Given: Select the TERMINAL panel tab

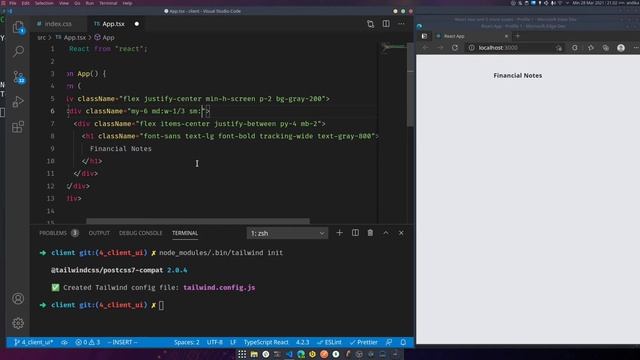Looking at the screenshot, I should [185, 233].
